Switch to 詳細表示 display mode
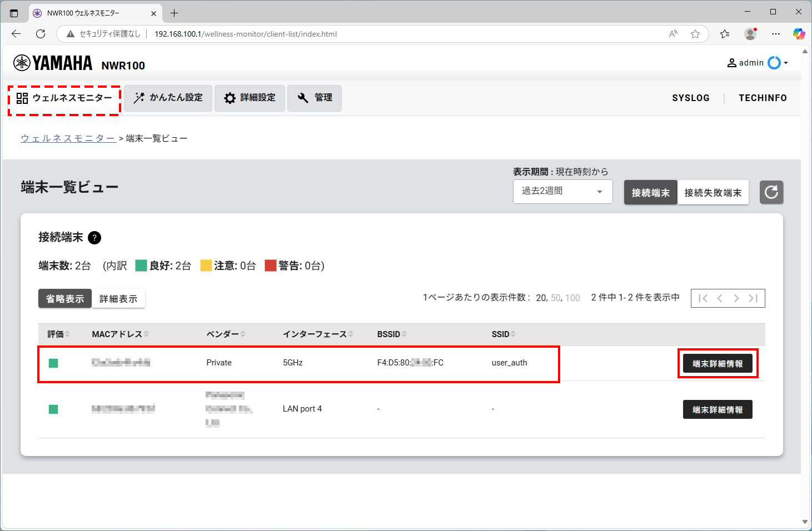The height and width of the screenshot is (531, 812). coord(118,299)
